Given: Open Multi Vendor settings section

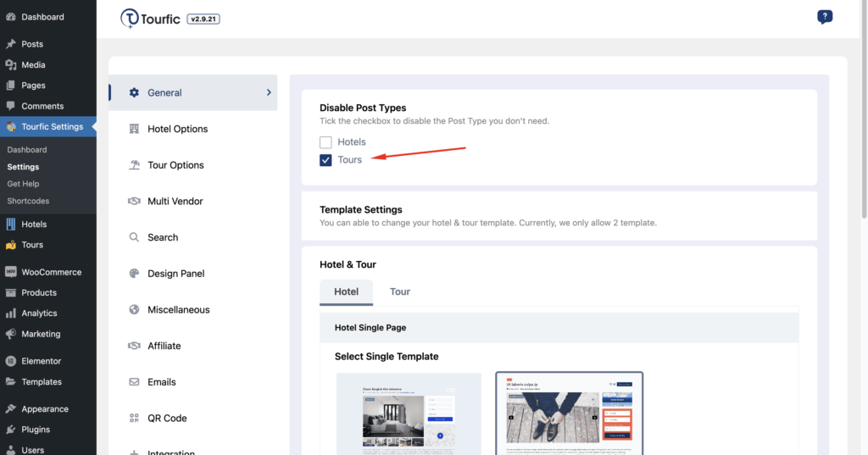Looking at the screenshot, I should click(192, 201).
